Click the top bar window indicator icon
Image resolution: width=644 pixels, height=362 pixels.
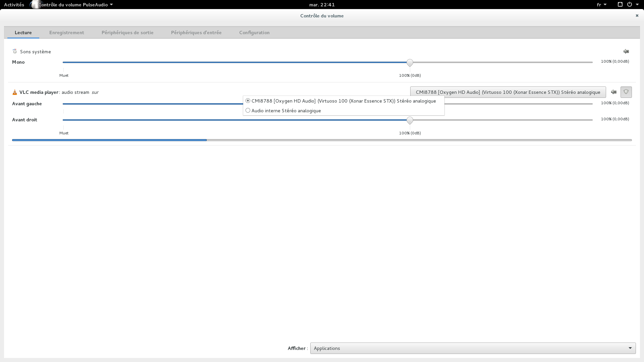pos(620,5)
